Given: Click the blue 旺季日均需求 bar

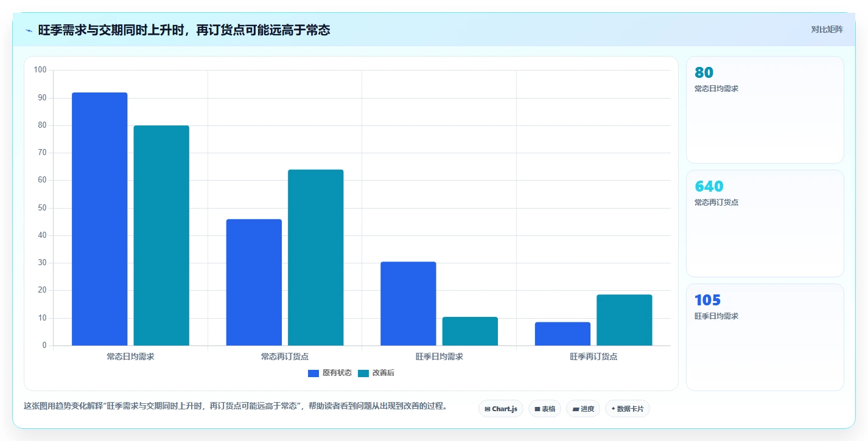Looking at the screenshot, I should click(408, 304).
